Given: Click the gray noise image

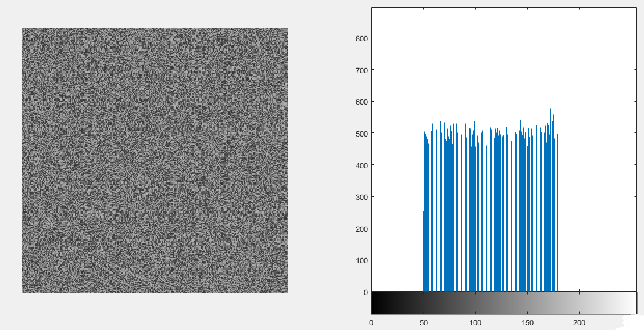Looking at the screenshot, I should [x=155, y=160].
